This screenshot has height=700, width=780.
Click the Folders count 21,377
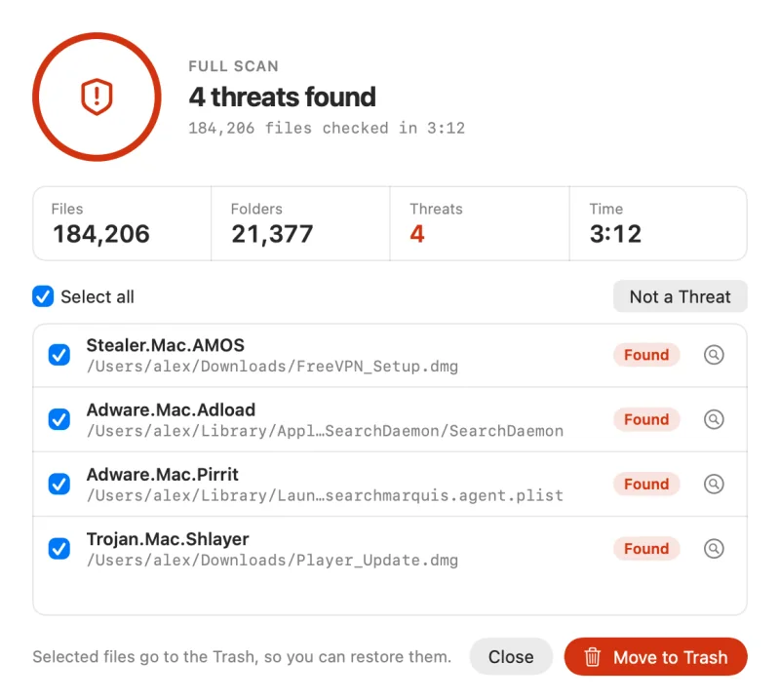272,234
